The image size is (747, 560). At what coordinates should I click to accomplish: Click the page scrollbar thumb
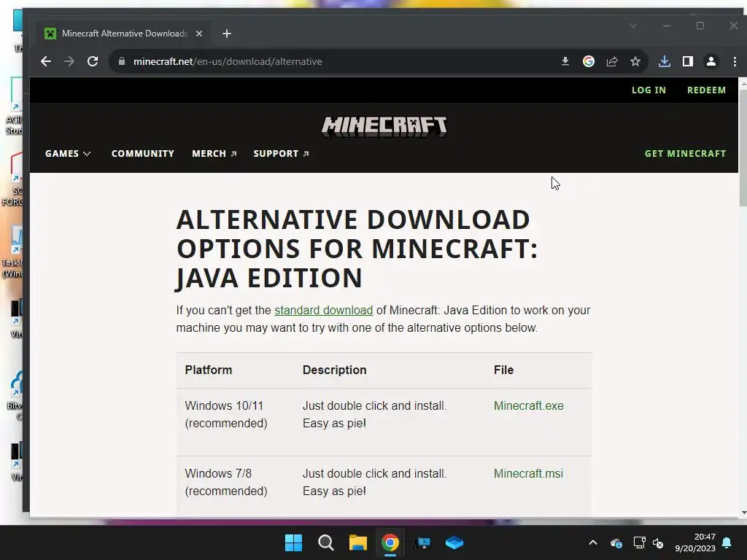pos(743,147)
